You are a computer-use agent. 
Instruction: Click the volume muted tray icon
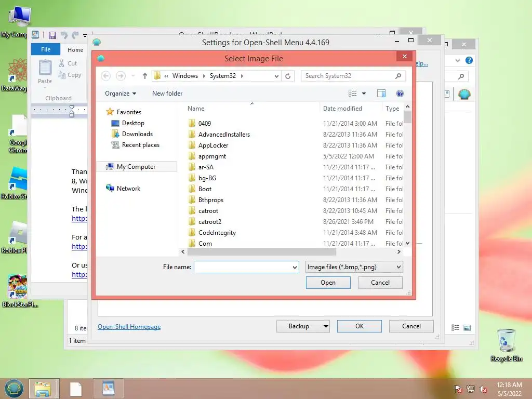[483, 389]
